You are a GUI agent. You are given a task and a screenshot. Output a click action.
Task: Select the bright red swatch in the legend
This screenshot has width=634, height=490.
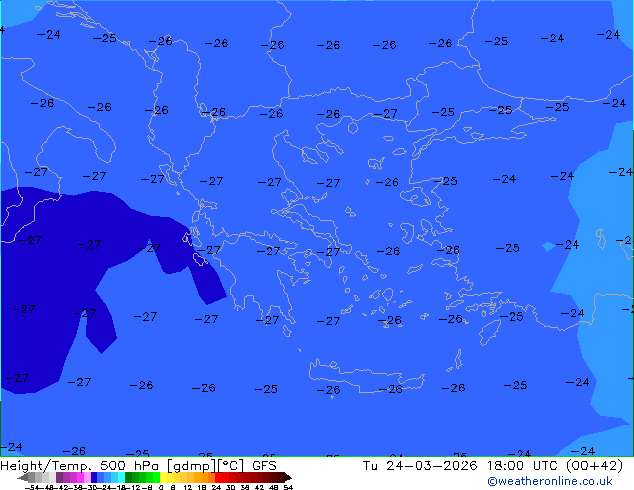point(219,477)
